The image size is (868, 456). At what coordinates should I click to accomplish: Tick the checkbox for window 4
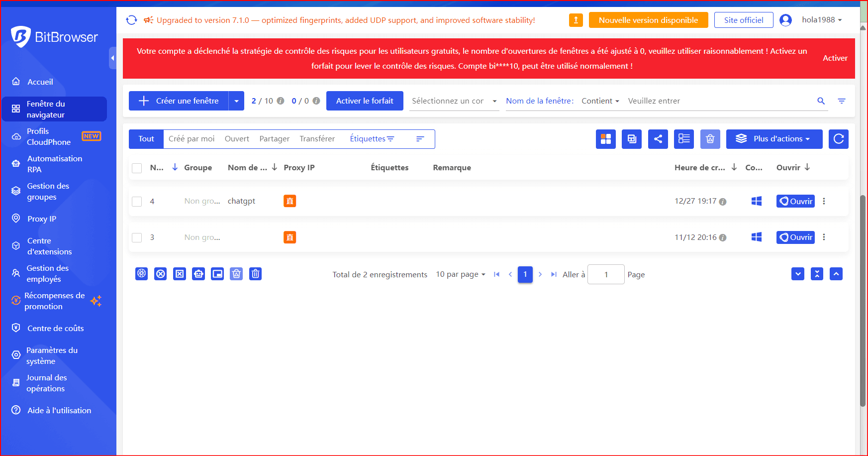(137, 202)
